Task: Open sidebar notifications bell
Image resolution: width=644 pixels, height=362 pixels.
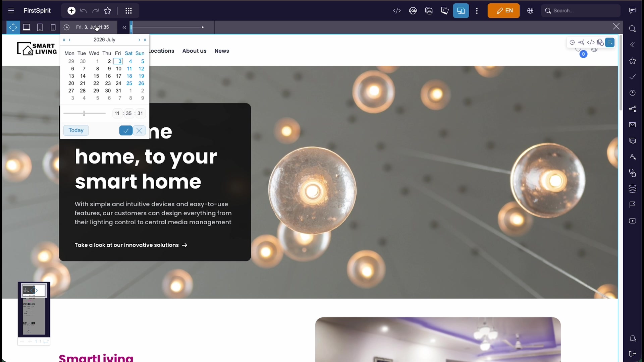Action: 633,339
